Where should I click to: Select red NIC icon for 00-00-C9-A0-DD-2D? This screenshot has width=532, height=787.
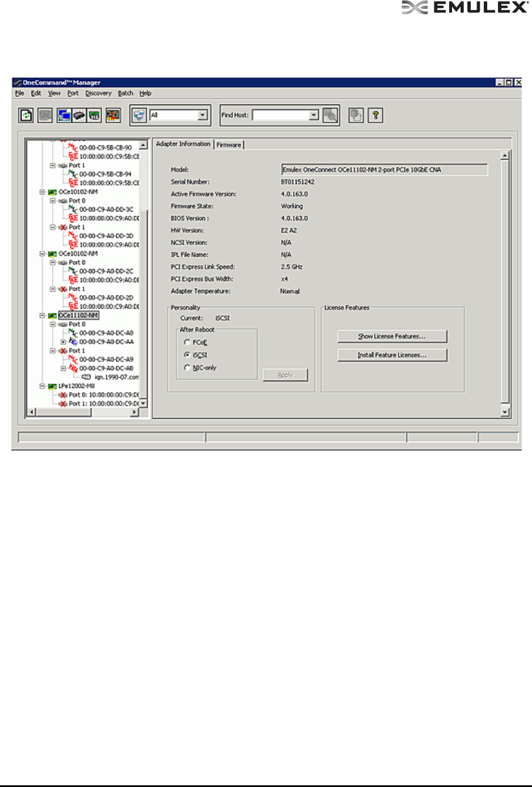(73, 297)
